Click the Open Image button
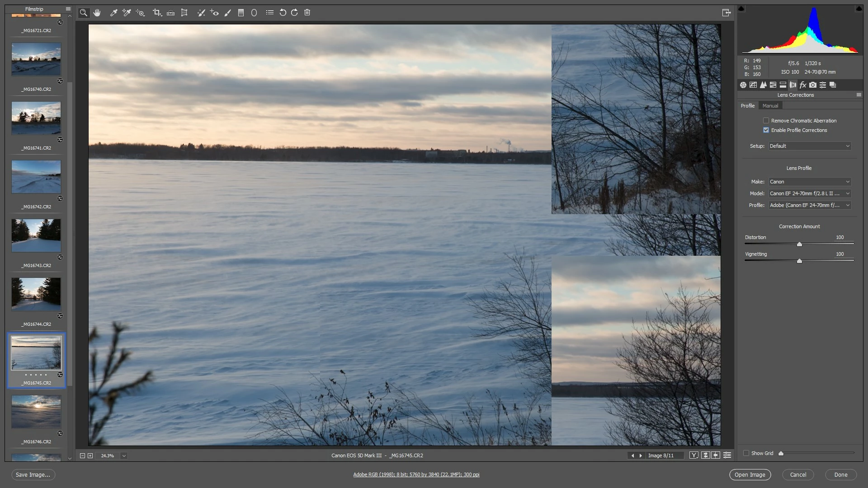The width and height of the screenshot is (868, 488). click(750, 475)
